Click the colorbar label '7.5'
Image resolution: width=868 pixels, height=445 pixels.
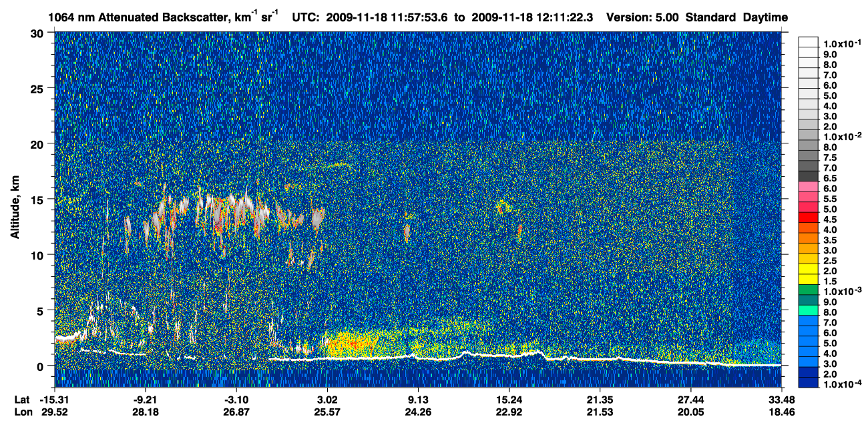[831, 157]
